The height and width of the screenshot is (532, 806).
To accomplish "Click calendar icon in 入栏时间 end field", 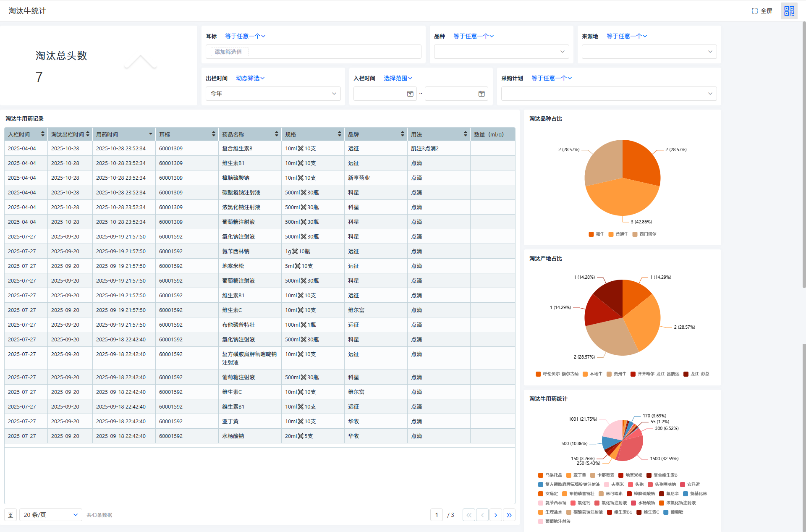I will (x=481, y=94).
